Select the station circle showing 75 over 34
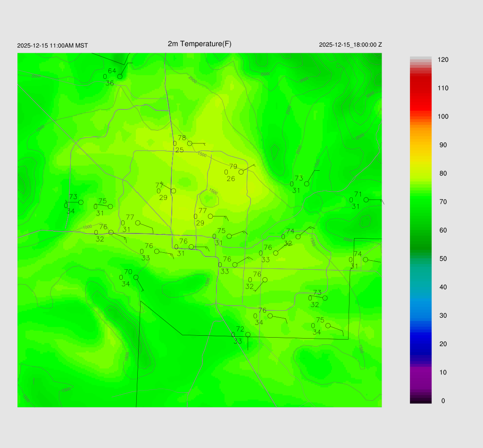483x448 pixels. [x=328, y=325]
